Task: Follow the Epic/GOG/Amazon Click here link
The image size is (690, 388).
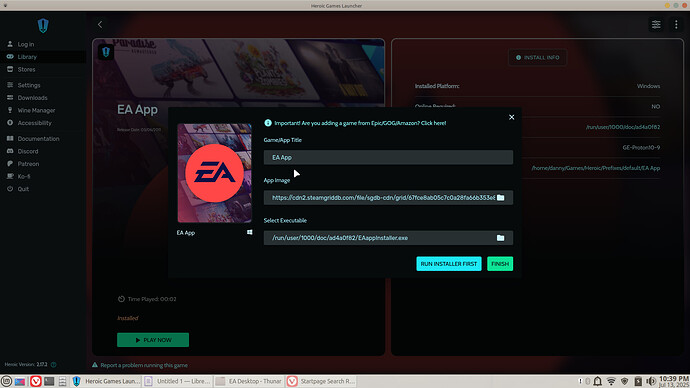Action: [433, 123]
